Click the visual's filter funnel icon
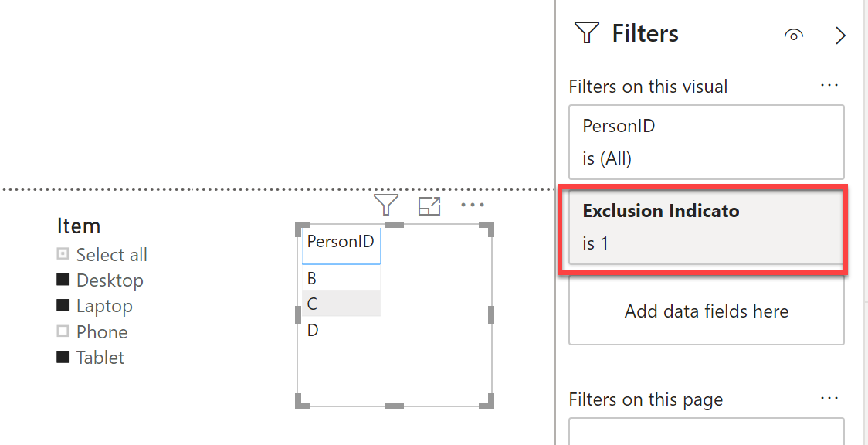 pyautogui.click(x=386, y=205)
